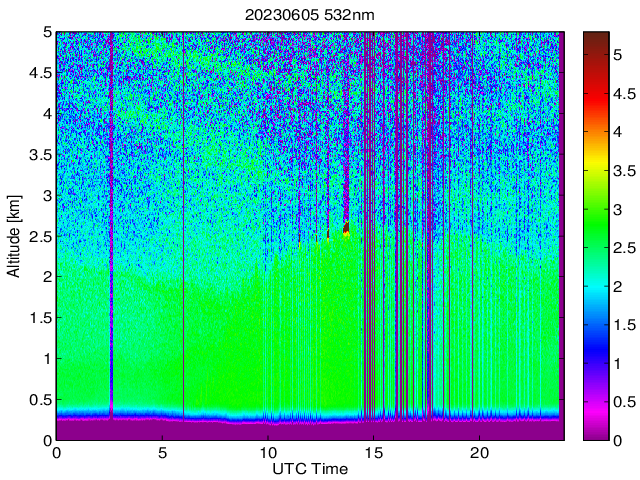Select the y-axis altitude tick label 1.5
This screenshot has width=640, height=480.
[x=38, y=317]
